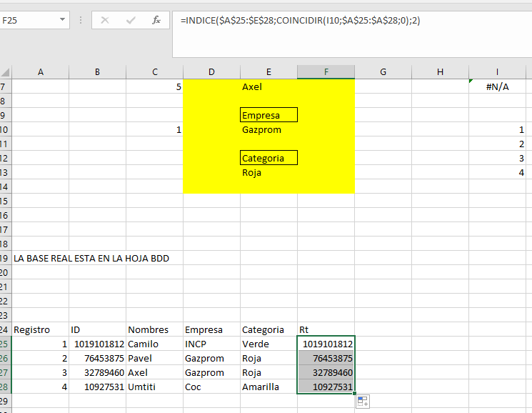Click the cell containing Gazprom in yellow area
Image resolution: width=532 pixels, height=413 pixels.
click(268, 129)
